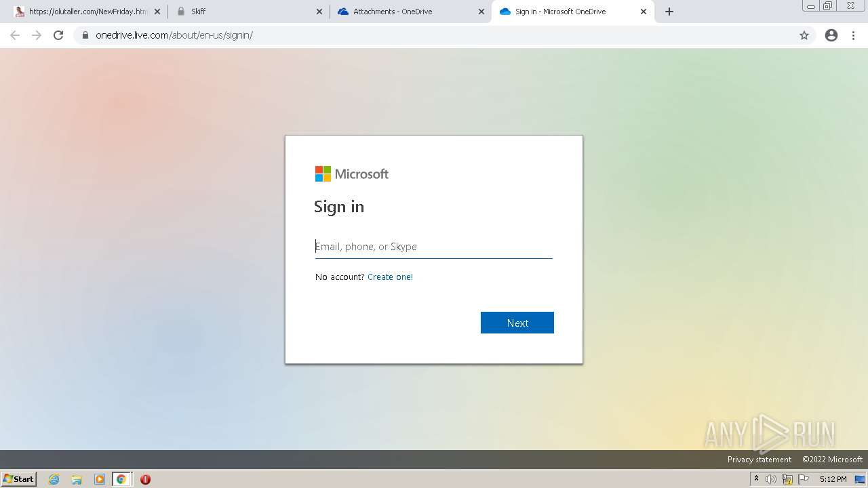Open a new browser tab
The width and height of the screenshot is (868, 488).
[x=669, y=12]
